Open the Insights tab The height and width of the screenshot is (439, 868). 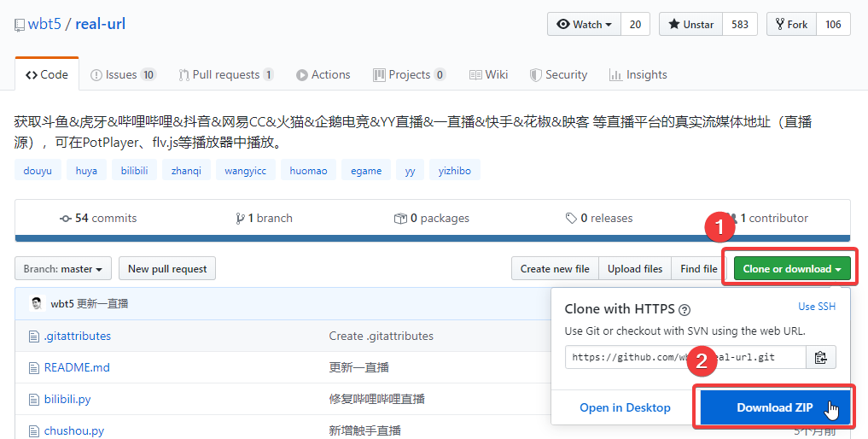[638, 75]
